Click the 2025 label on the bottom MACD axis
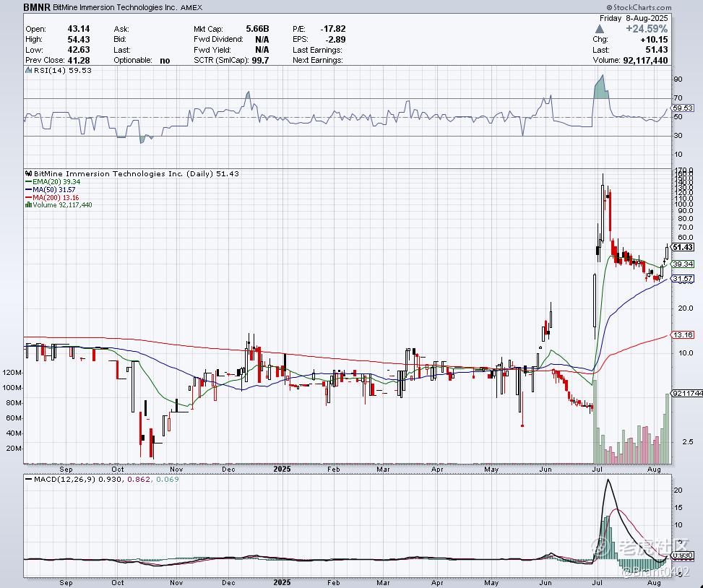Screen dimensions: 703x588 (282, 583)
